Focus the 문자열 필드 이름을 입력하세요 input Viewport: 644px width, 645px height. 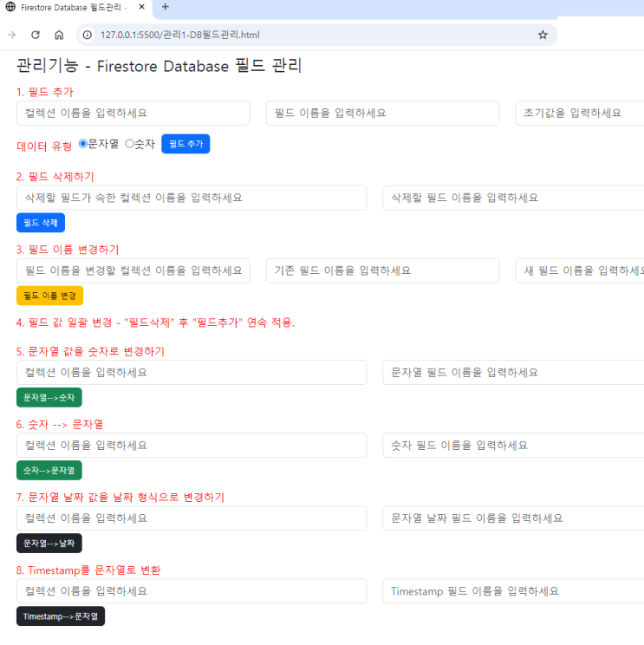(513, 373)
